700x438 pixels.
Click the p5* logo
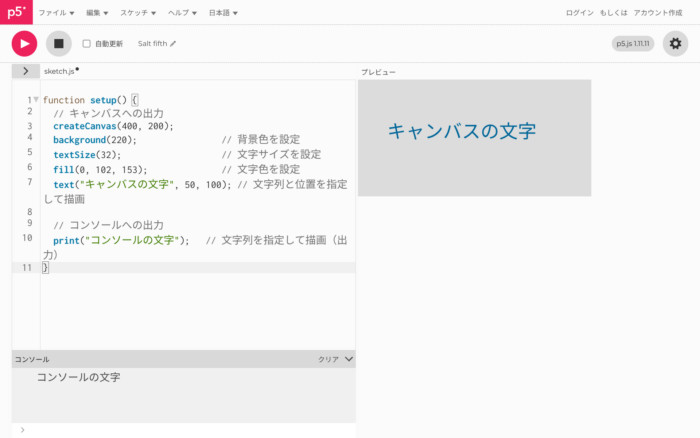point(16,12)
